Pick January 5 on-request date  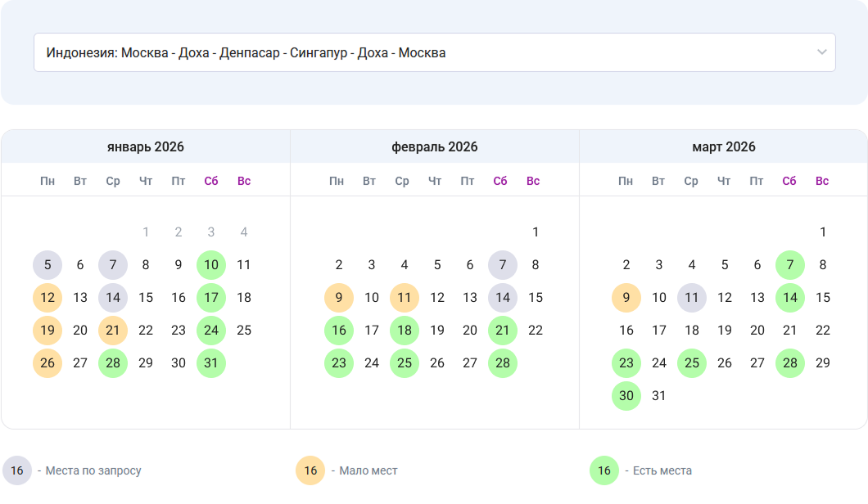(47, 265)
